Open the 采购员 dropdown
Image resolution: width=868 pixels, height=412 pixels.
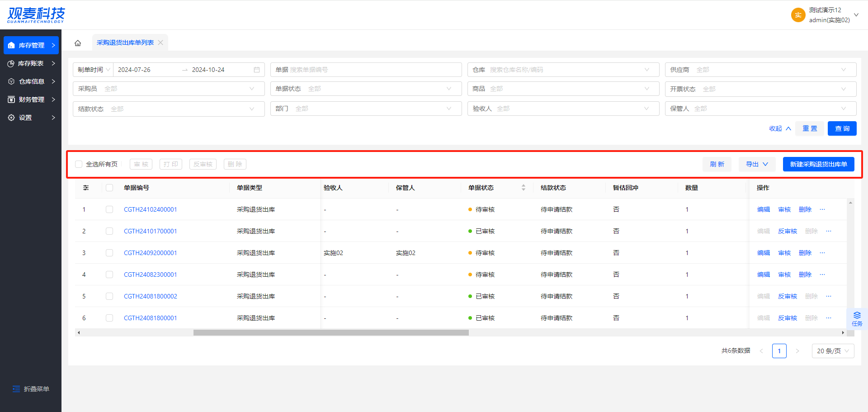tap(169, 89)
